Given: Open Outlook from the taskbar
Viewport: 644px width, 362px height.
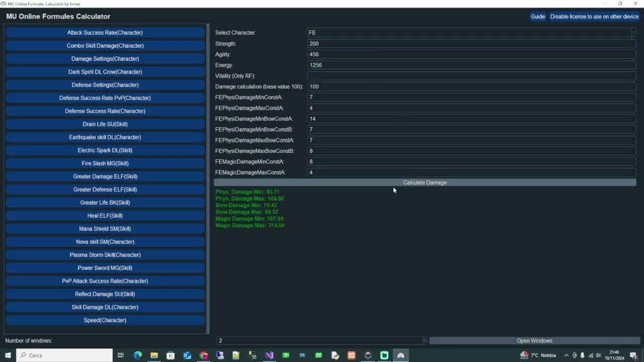Looking at the screenshot, I should (187, 355).
